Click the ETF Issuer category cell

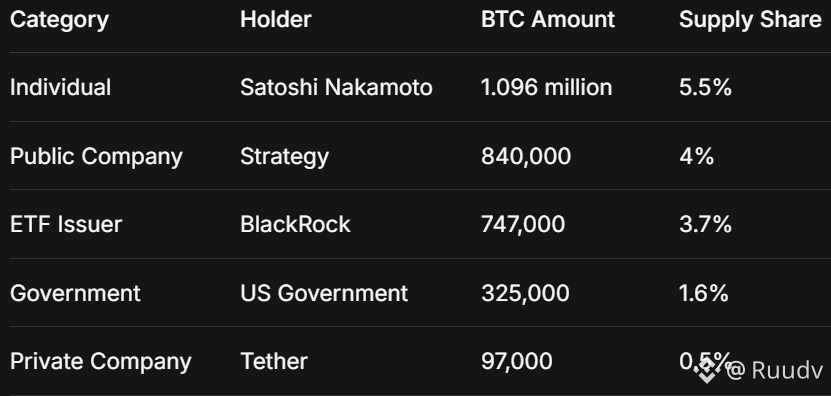coord(66,224)
